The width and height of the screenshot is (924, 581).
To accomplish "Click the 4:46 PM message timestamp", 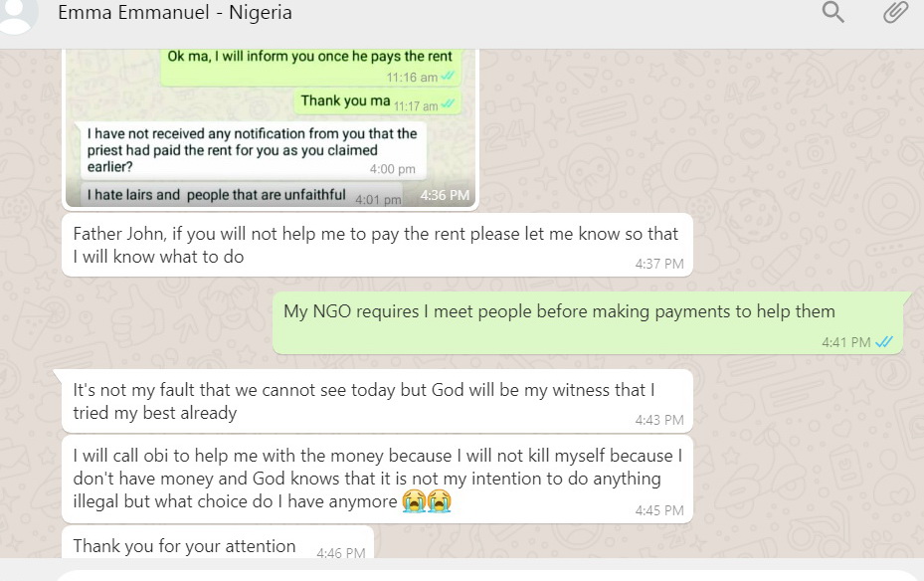I will [x=340, y=552].
